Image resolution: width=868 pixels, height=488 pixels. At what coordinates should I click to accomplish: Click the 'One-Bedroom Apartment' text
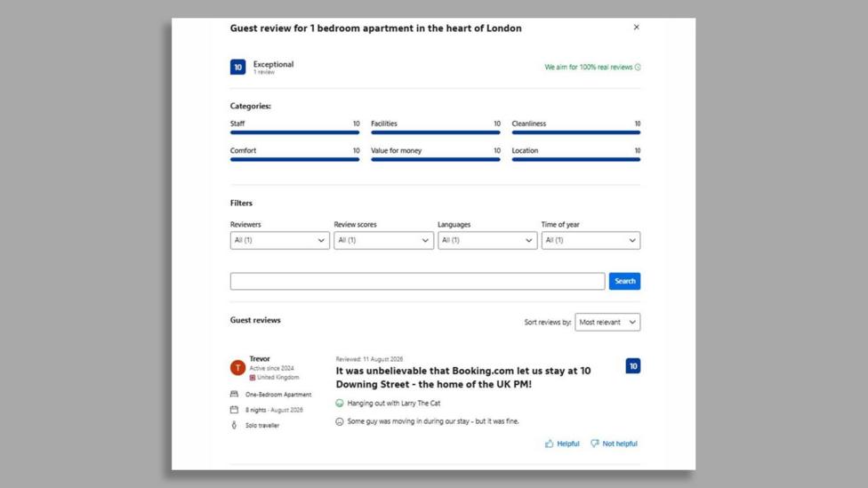coord(278,395)
